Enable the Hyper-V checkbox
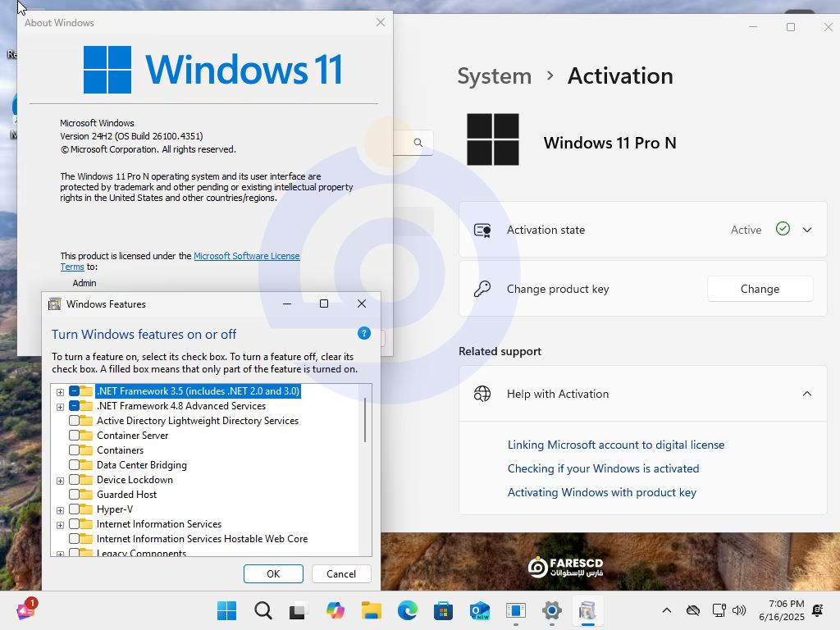Screen dimensions: 840x630 74,509
